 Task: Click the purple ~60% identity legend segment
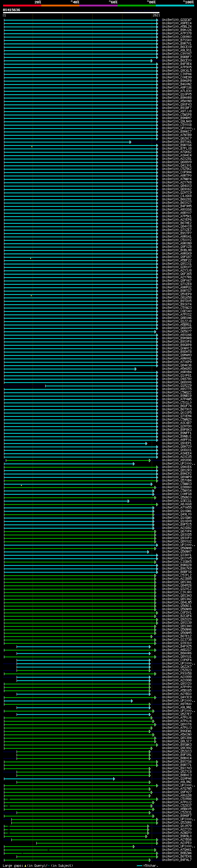[98, 6]
